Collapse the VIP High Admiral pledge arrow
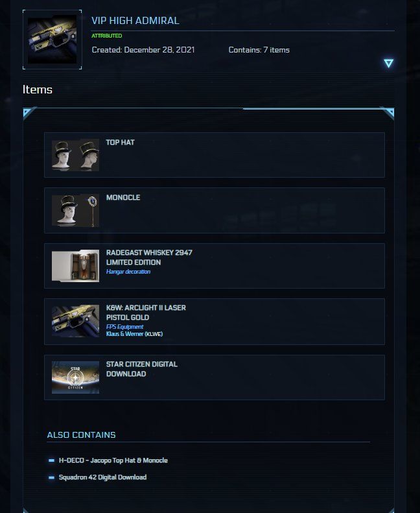The width and height of the screenshot is (420, 513). [x=388, y=63]
